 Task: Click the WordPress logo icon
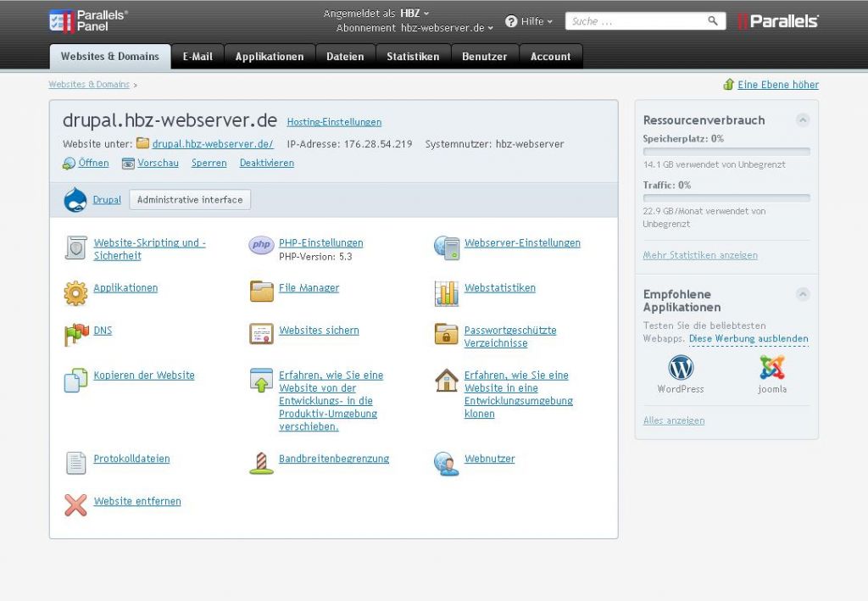[681, 368]
